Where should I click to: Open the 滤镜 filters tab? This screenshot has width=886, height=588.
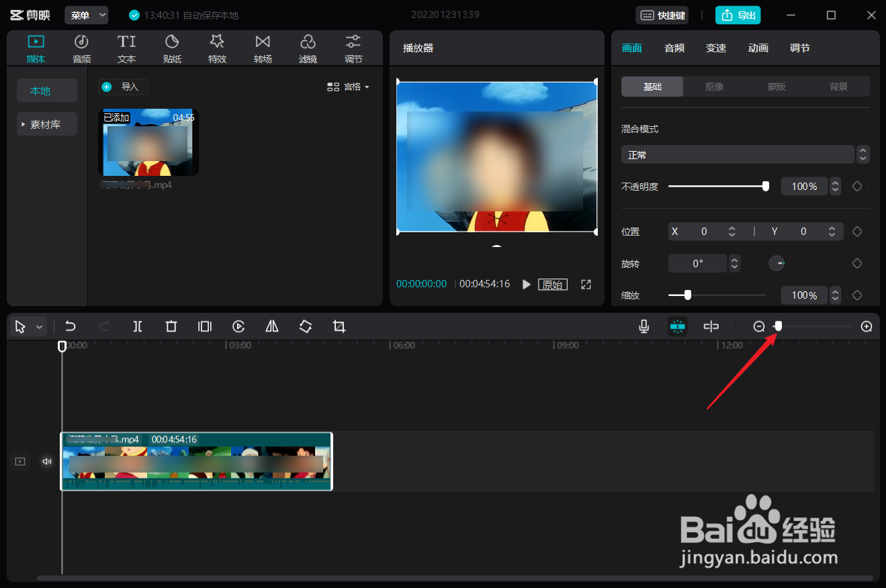pos(308,49)
